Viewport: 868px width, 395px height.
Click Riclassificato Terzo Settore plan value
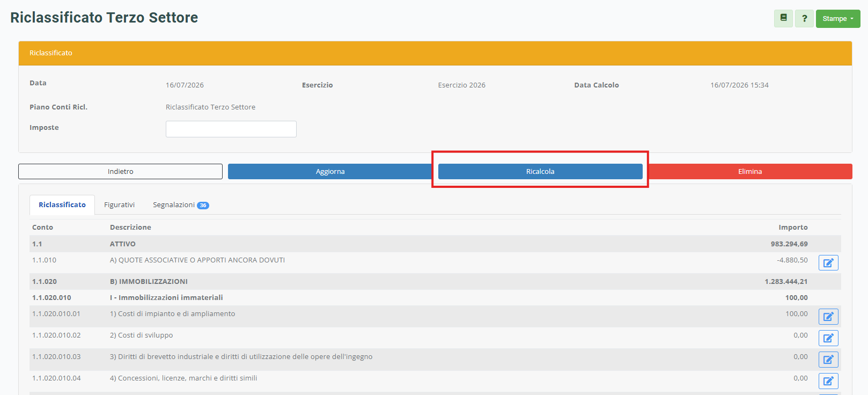point(210,107)
